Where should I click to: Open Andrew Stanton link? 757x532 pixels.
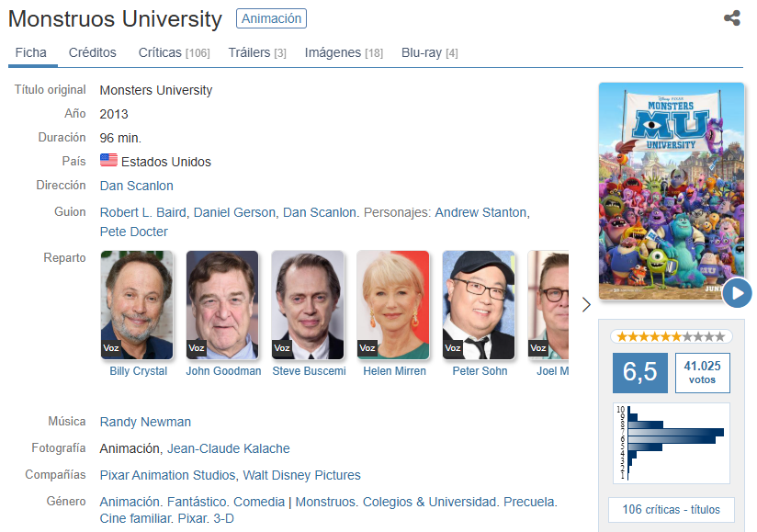480,212
